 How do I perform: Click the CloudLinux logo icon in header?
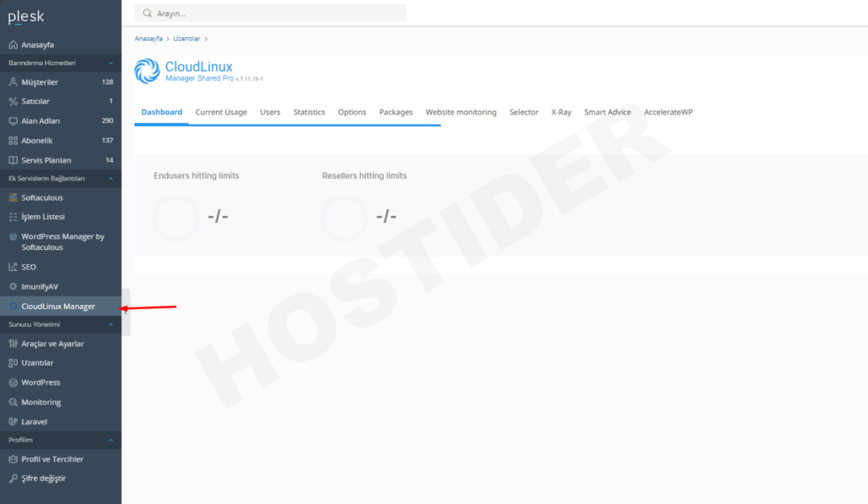(x=147, y=71)
